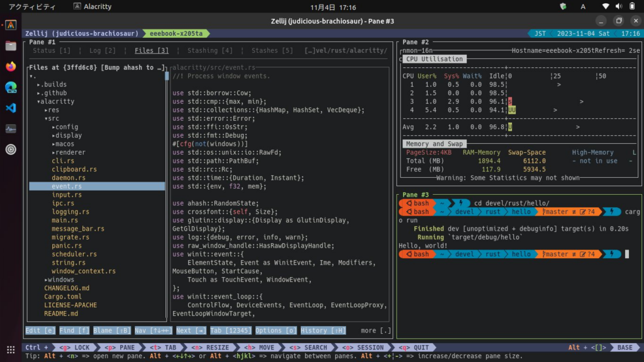Viewport: 644px width, 362px height.
Task: Click the Find [f] command
Action: coord(74,331)
